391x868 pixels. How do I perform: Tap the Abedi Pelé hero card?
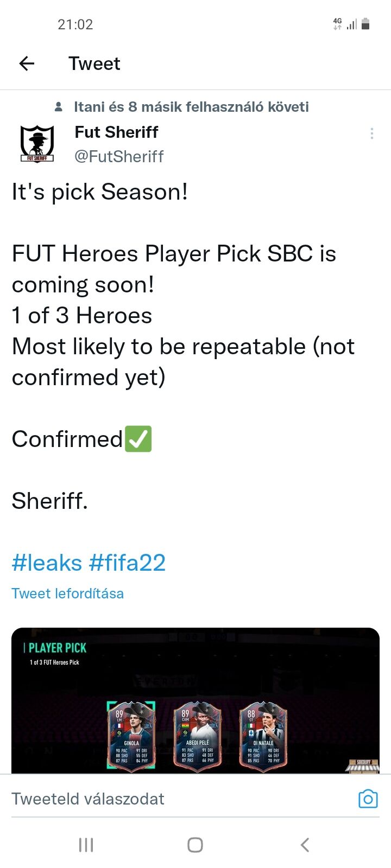coord(197,735)
